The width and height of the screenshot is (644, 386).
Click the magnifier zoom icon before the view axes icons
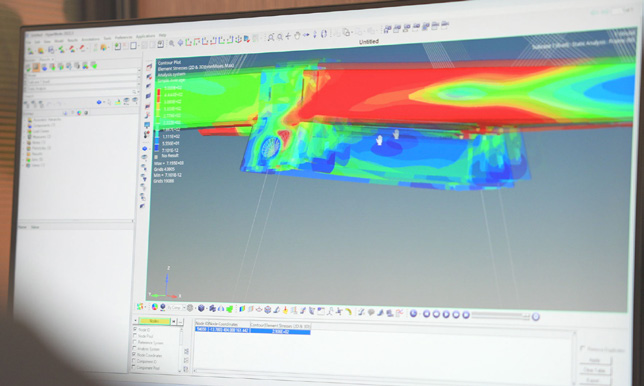click(x=171, y=43)
